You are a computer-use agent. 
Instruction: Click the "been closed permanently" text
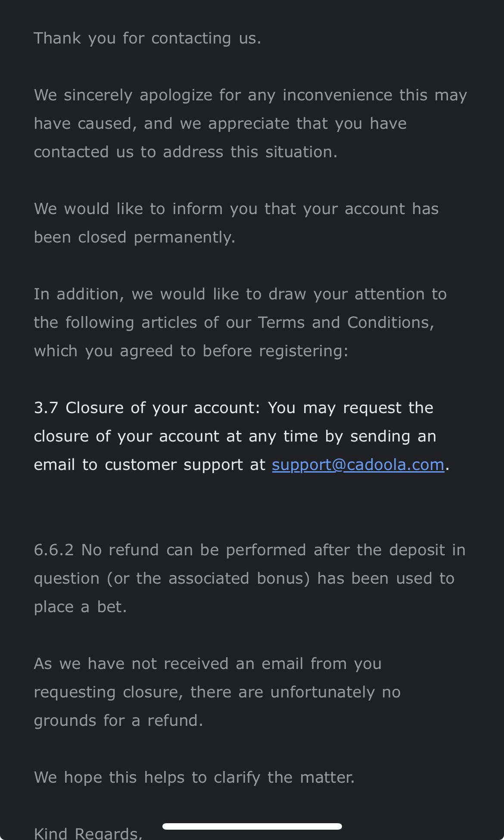point(134,237)
